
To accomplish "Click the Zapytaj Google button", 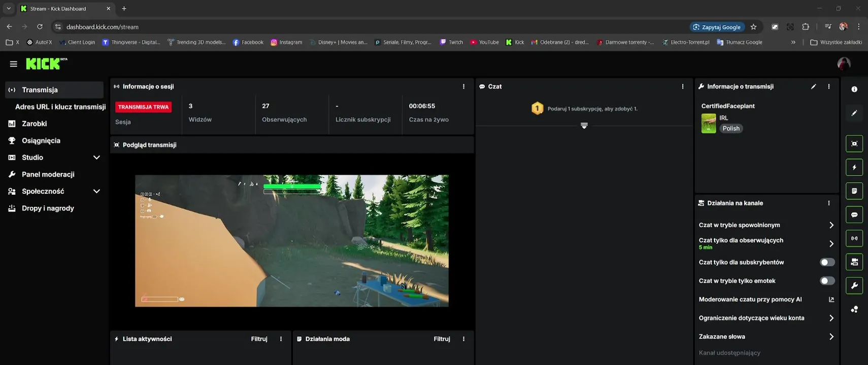I will click(717, 27).
